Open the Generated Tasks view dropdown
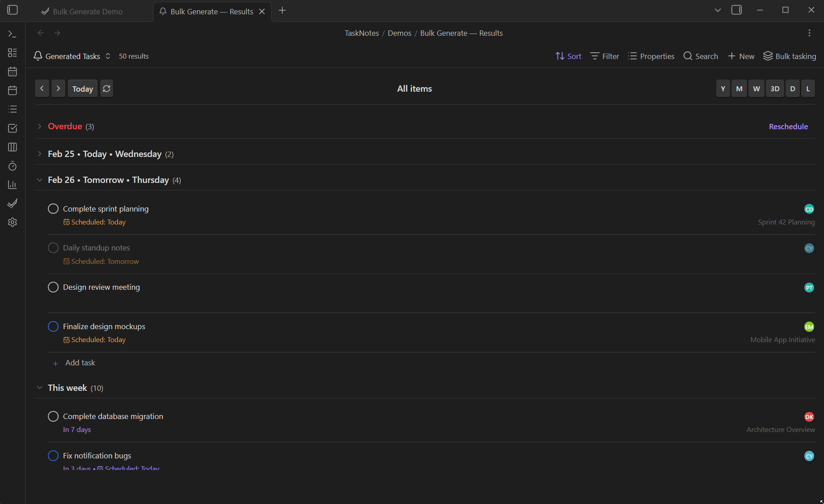Screen dimensions: 824x504 click(x=107, y=56)
